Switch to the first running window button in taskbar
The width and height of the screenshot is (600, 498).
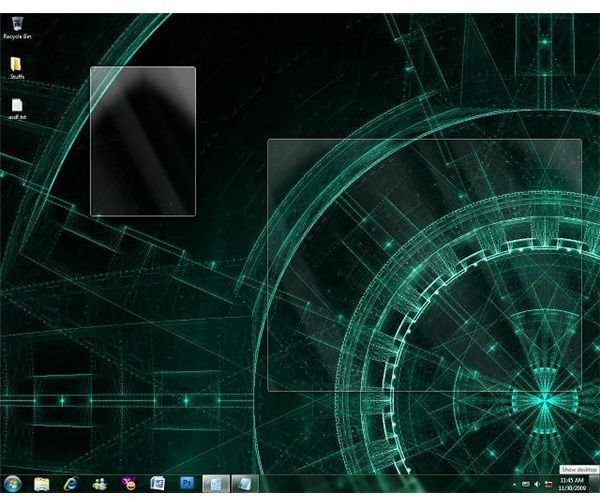[x=216, y=484]
